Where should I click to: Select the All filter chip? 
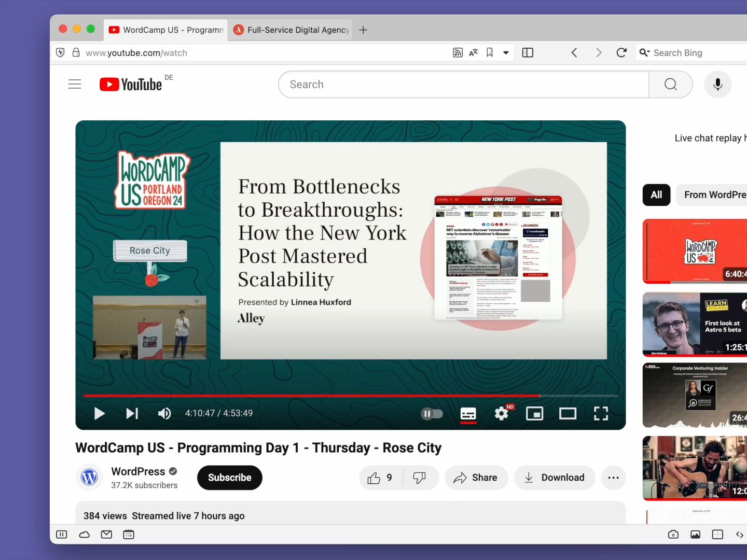tap(657, 195)
